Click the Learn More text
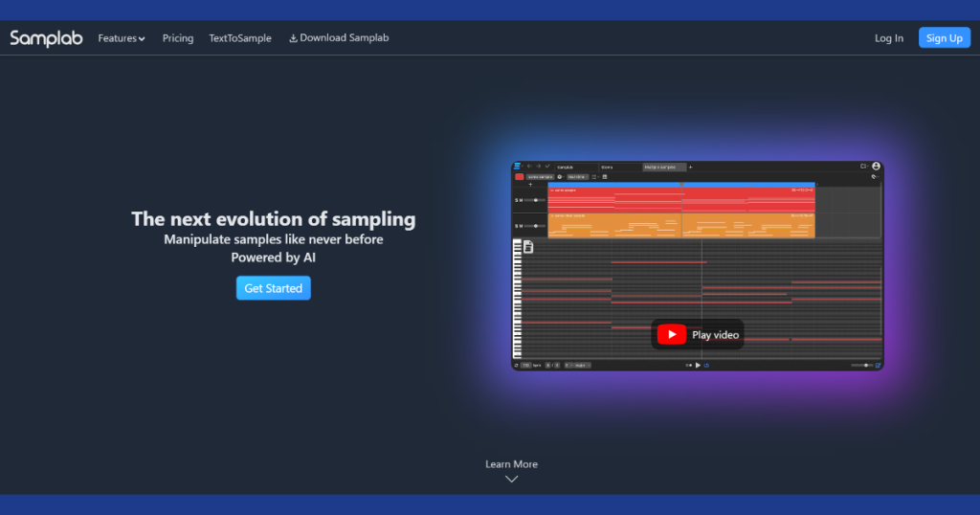Image resolution: width=980 pixels, height=515 pixels. click(511, 464)
